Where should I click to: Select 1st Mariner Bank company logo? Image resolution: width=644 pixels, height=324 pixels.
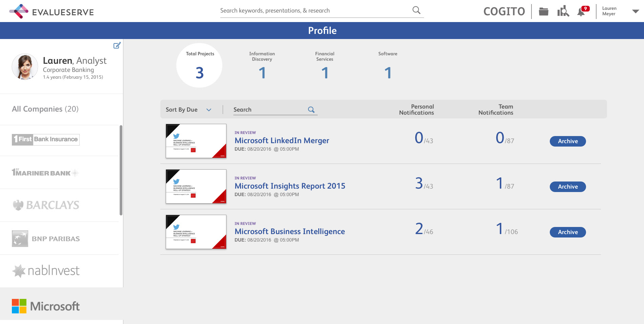coord(45,173)
